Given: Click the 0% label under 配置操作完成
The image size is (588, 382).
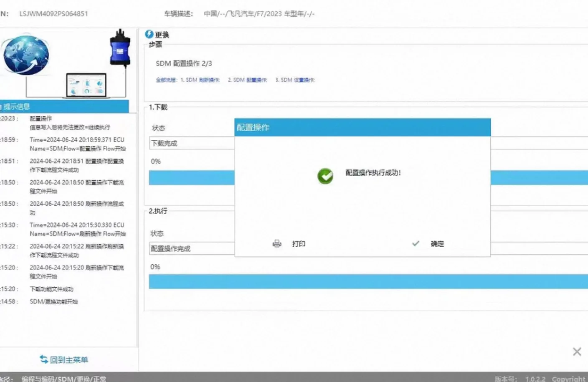Looking at the screenshot, I should point(155,267).
